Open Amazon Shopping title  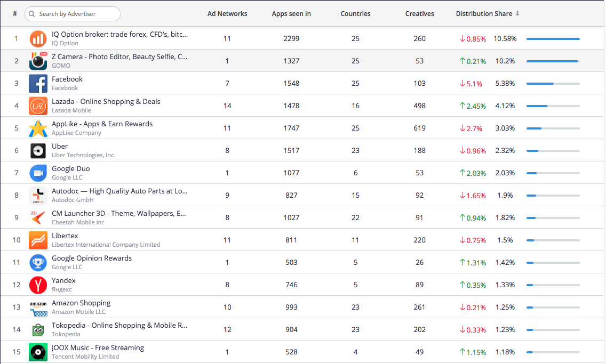pos(81,303)
